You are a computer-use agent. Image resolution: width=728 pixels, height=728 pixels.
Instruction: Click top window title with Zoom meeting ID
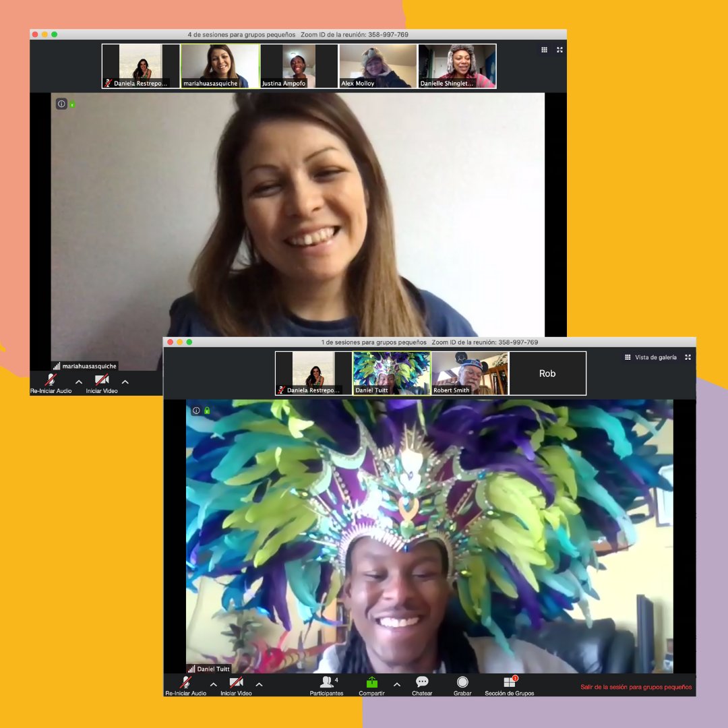click(298, 34)
